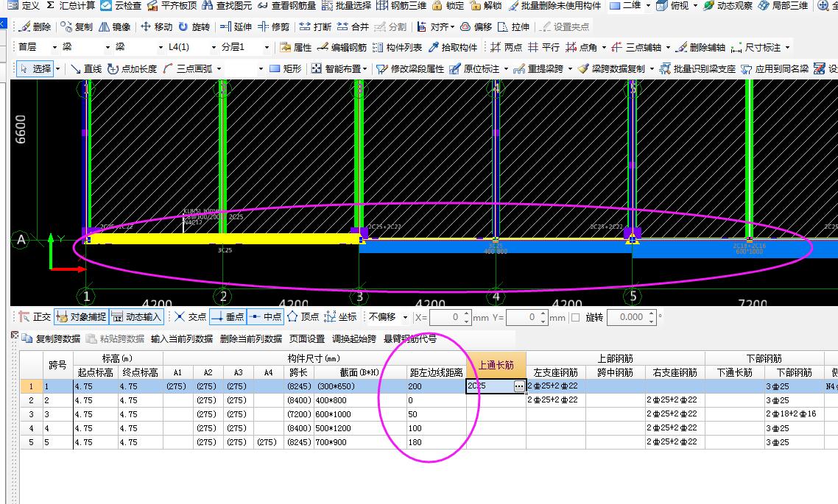
Task: Click 调换起始跨 button
Action: coord(354,339)
